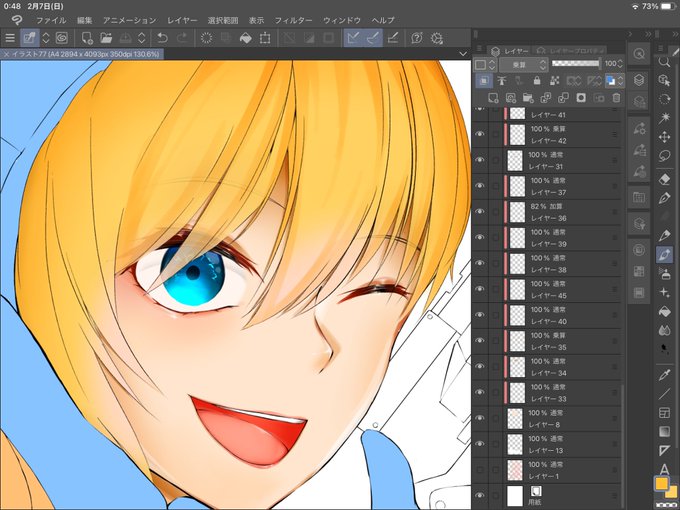Toggle Snap to grid

(393, 38)
